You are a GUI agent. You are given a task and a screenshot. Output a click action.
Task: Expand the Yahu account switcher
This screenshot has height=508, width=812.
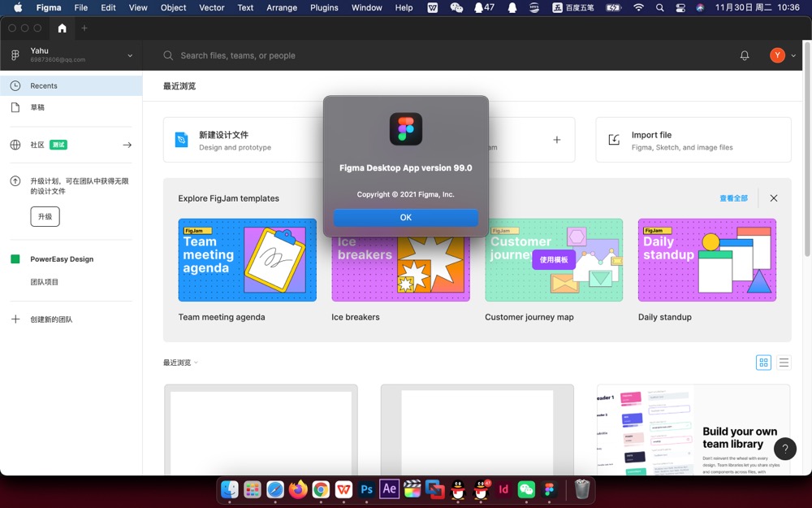[x=130, y=56]
